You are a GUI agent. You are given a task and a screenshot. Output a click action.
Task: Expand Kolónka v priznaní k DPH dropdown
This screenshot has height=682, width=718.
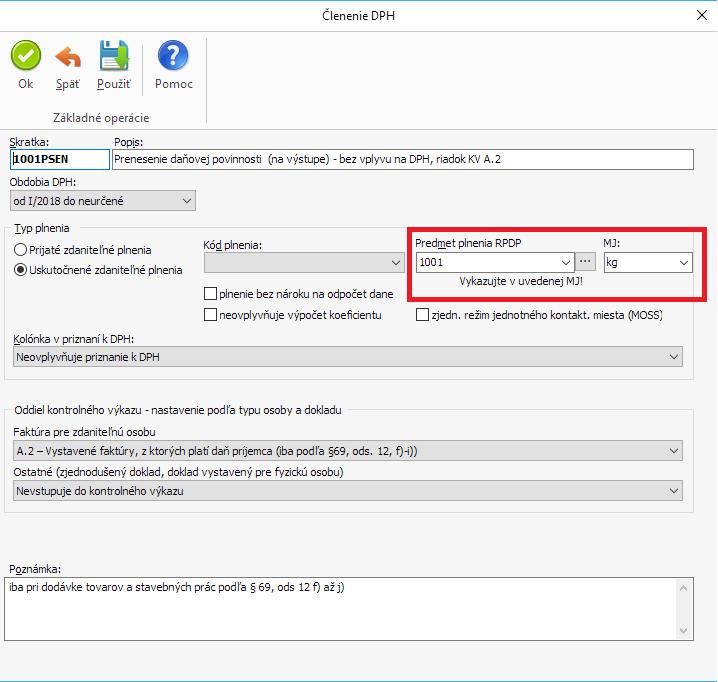pos(348,357)
